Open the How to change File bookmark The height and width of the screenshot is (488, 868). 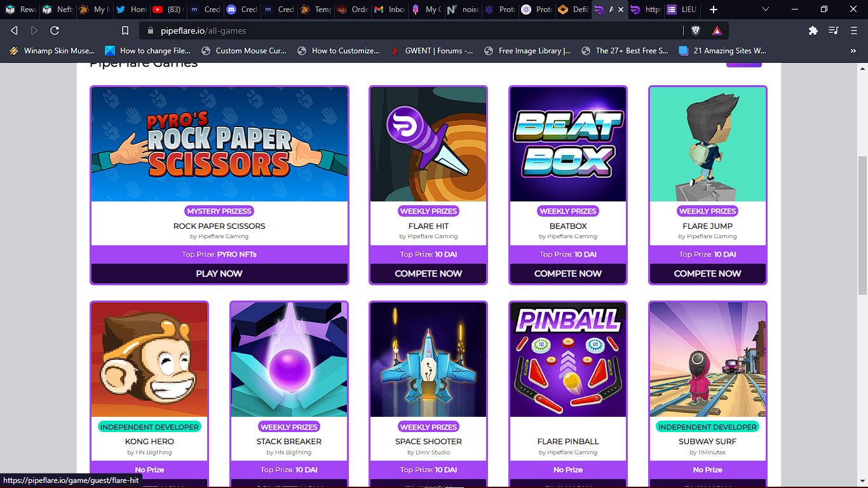coord(148,51)
